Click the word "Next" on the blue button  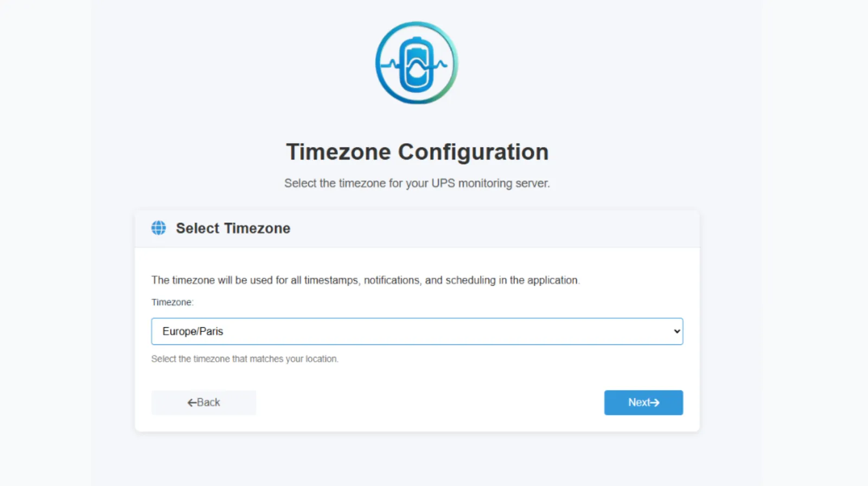[x=639, y=402]
